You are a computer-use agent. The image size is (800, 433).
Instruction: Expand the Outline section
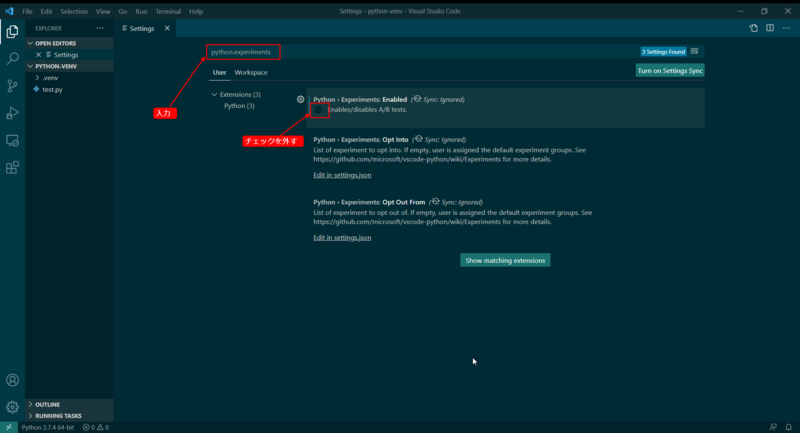click(30, 404)
